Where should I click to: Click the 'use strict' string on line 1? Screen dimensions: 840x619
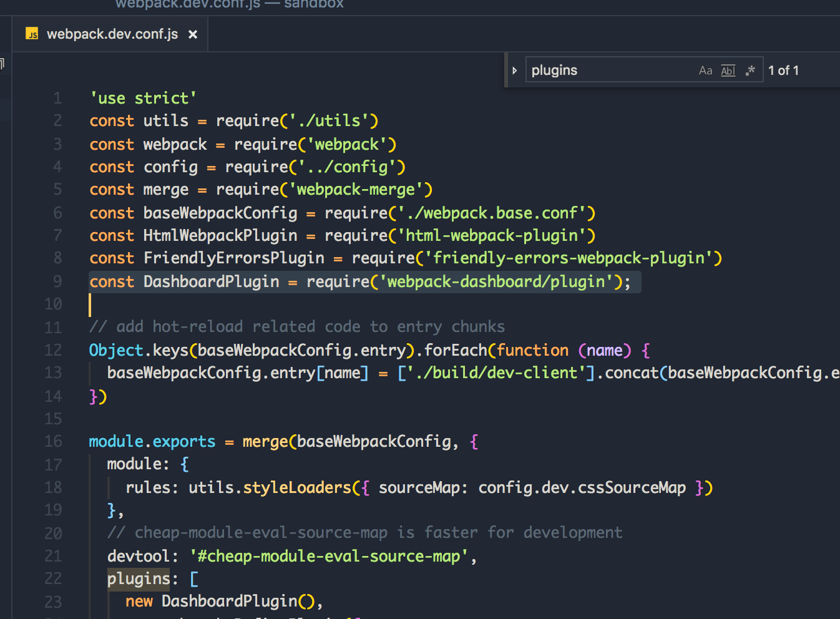[x=143, y=99]
